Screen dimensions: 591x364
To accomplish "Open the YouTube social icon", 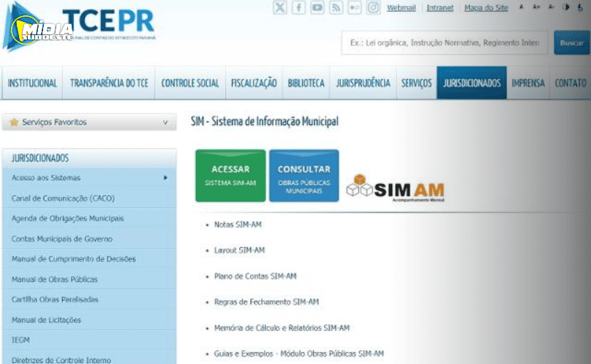I will (x=317, y=7).
